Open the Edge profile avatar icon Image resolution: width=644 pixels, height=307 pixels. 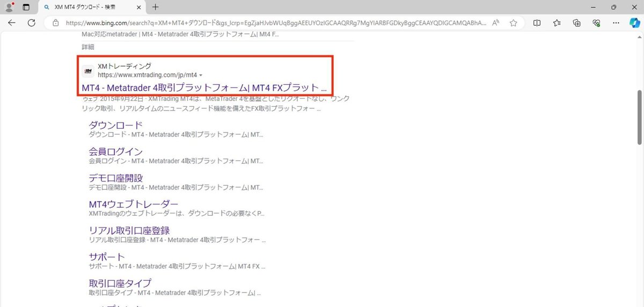(x=9, y=7)
